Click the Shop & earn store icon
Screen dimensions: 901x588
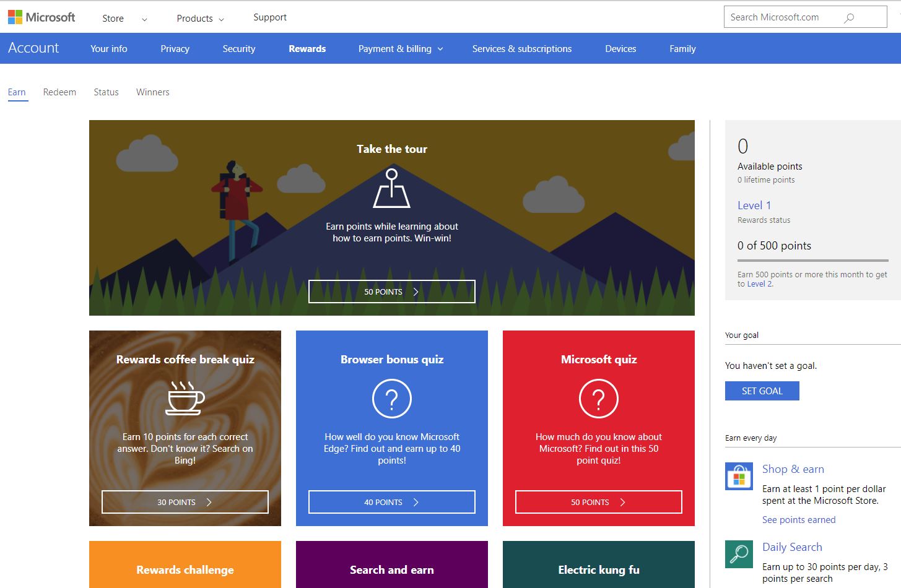click(739, 476)
